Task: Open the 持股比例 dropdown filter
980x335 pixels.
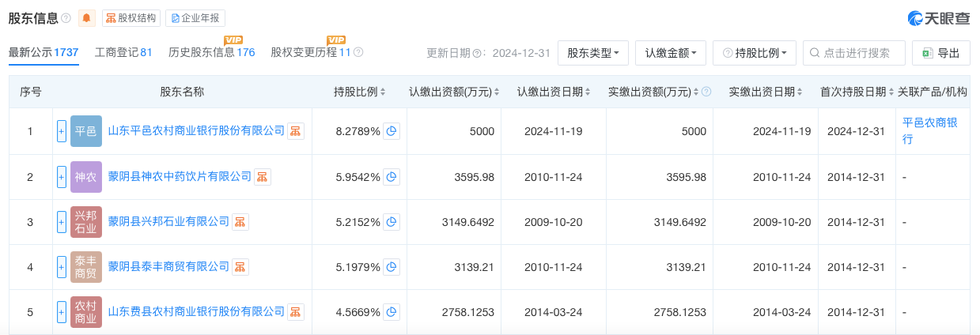Action: tap(754, 53)
